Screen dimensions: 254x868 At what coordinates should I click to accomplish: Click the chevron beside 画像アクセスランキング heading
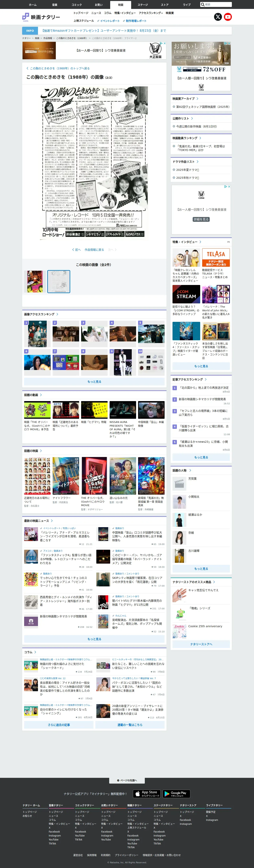[57, 314]
